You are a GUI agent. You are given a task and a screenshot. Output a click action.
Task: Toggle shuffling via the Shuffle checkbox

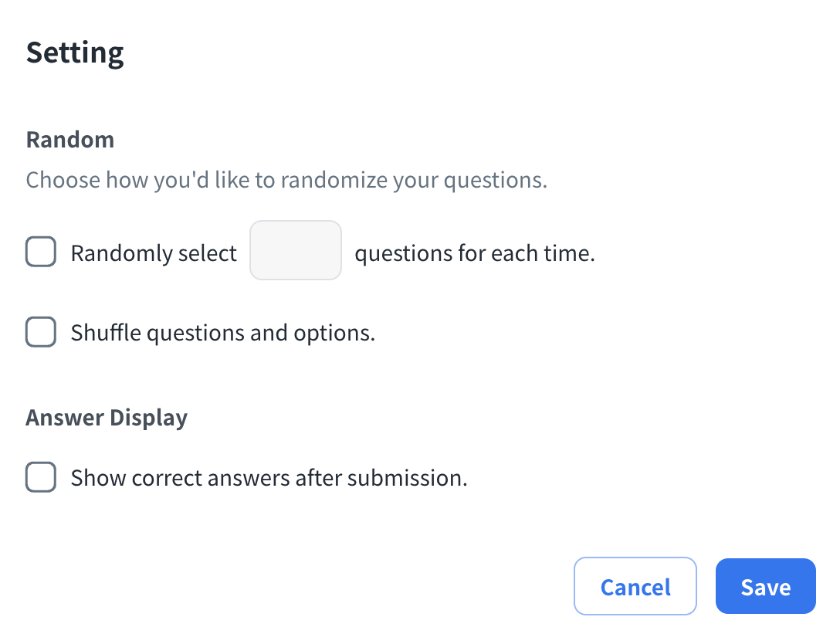[x=41, y=333]
